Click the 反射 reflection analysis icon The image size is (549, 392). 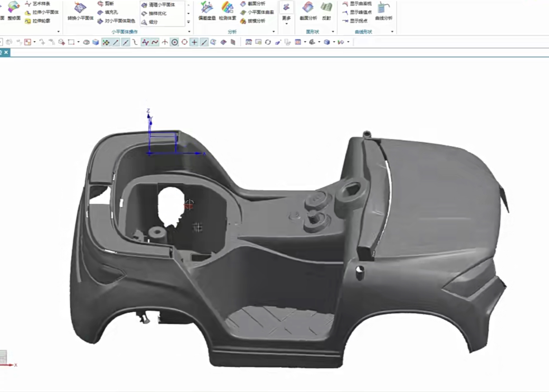pyautogui.click(x=326, y=11)
